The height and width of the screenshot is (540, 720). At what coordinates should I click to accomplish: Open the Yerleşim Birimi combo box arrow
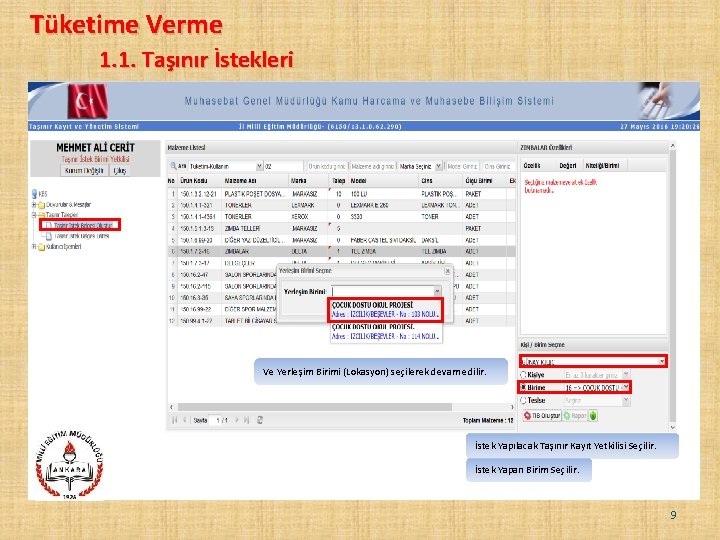click(x=438, y=291)
